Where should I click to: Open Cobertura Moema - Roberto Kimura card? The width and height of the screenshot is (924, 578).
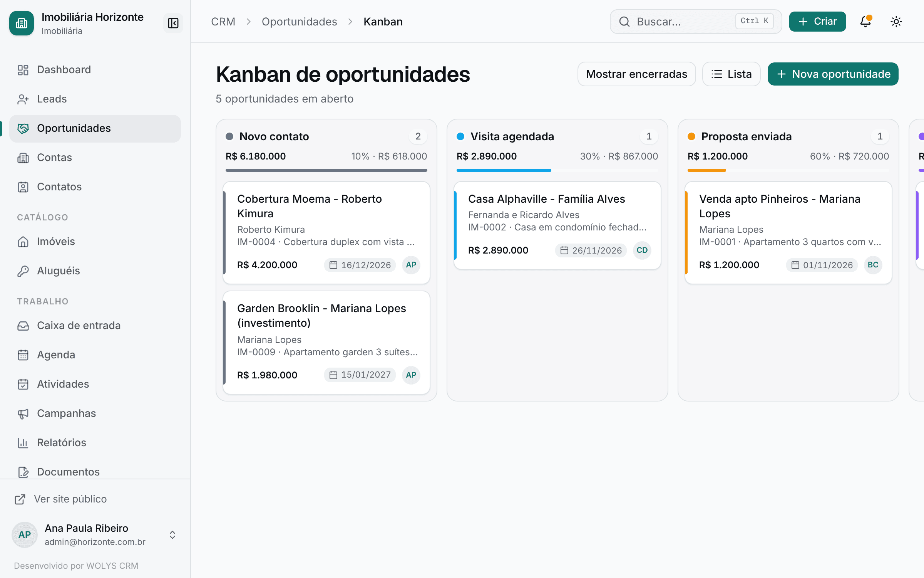326,233
